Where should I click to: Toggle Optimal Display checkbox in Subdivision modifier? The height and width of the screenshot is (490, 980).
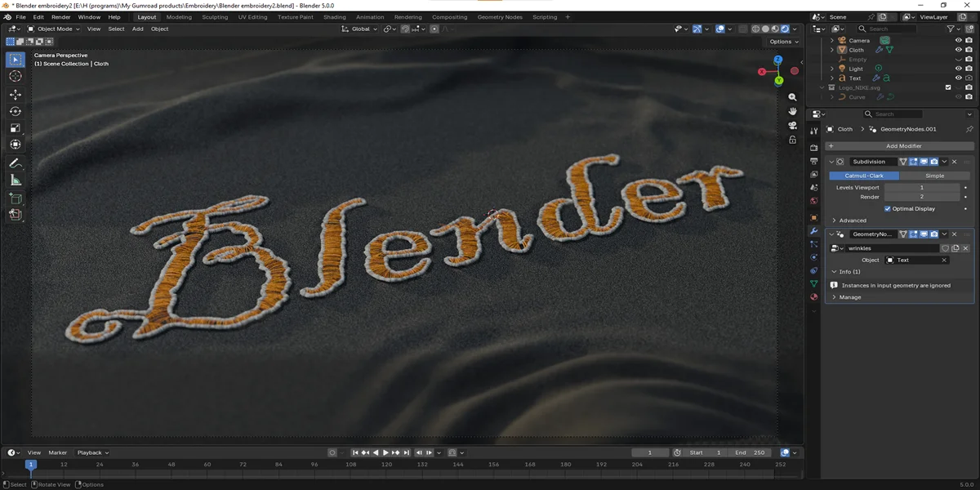tap(889, 208)
